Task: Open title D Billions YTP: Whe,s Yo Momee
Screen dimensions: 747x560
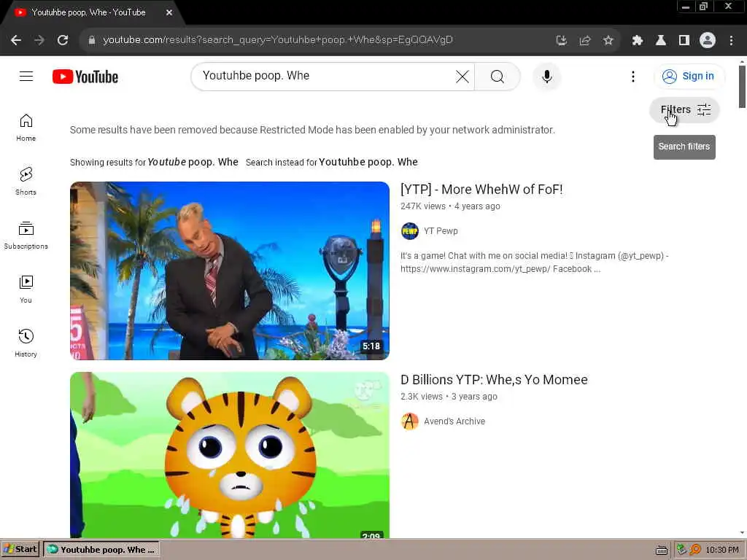Action: 494,379
